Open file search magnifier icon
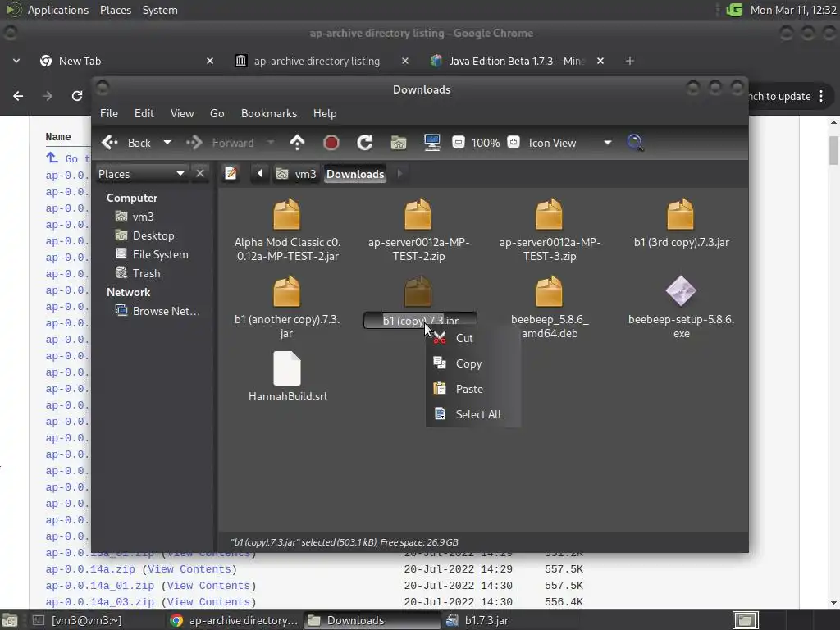The width and height of the screenshot is (840, 630). coord(635,143)
